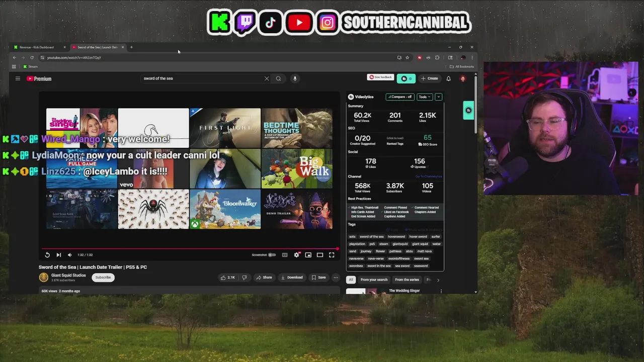The width and height of the screenshot is (644, 362).
Task: Start voice search with the microphone icon
Action: [x=295, y=78]
